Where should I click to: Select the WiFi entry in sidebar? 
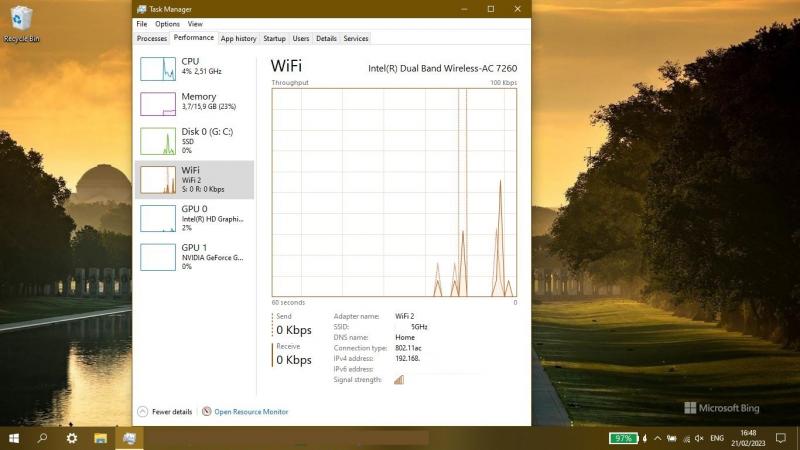coord(194,180)
